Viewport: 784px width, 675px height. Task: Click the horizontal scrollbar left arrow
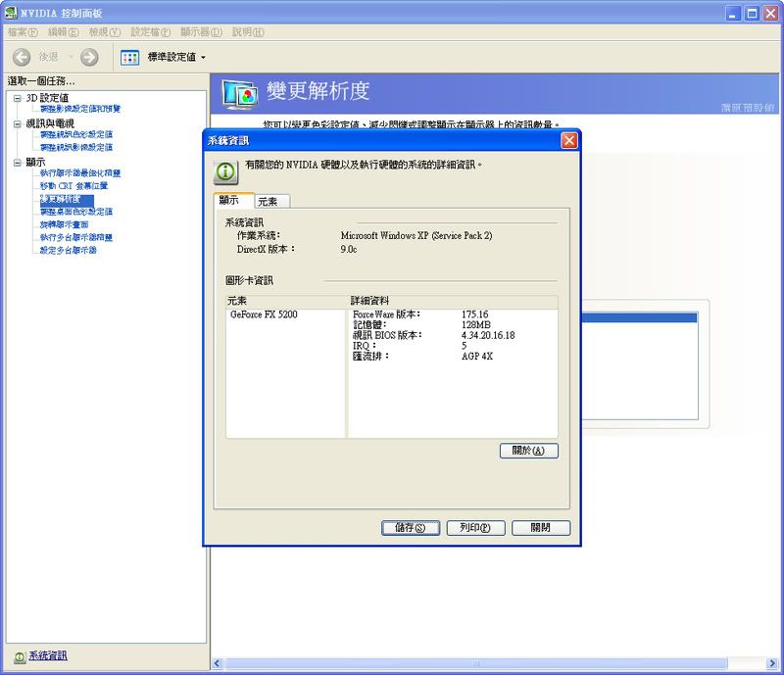217,663
